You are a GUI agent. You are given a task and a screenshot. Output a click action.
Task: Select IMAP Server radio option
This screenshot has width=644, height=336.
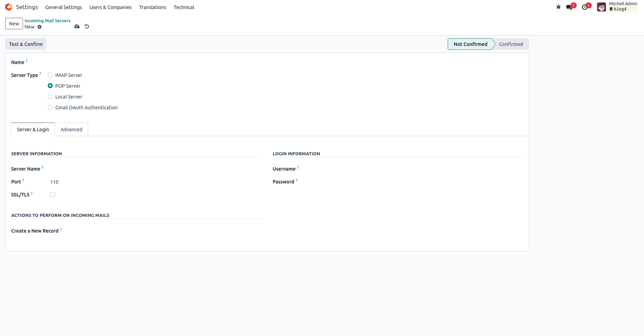pyautogui.click(x=50, y=75)
